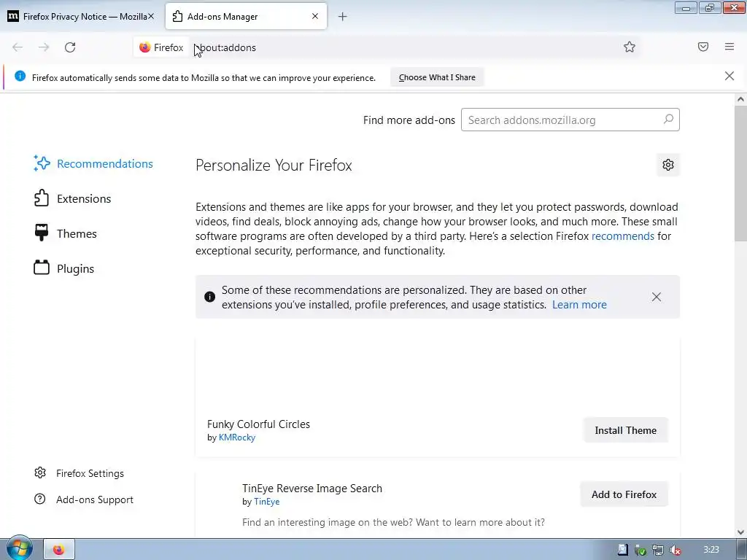Open the Firefox application menu
This screenshot has height=560, width=747.
click(x=729, y=47)
